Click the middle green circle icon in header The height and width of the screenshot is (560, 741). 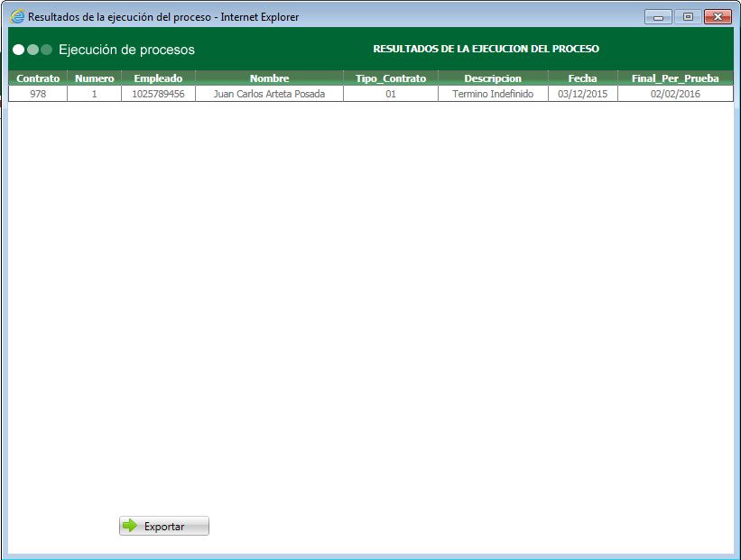(31, 50)
